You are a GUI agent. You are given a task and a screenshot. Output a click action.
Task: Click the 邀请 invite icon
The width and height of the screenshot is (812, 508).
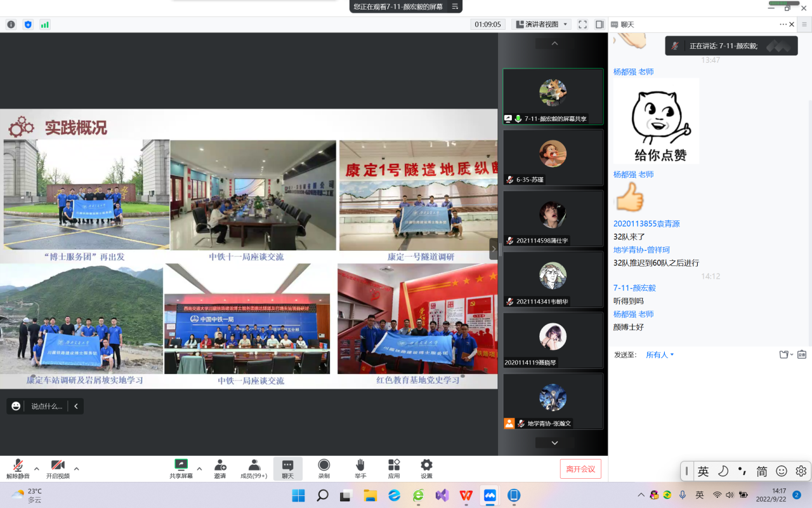(219, 468)
